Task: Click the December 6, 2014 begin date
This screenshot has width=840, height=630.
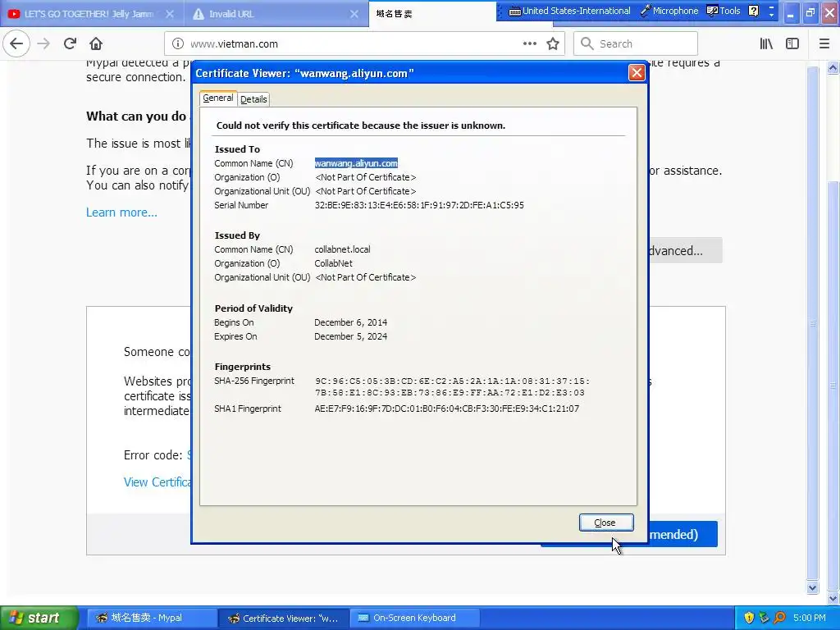Action: click(351, 322)
